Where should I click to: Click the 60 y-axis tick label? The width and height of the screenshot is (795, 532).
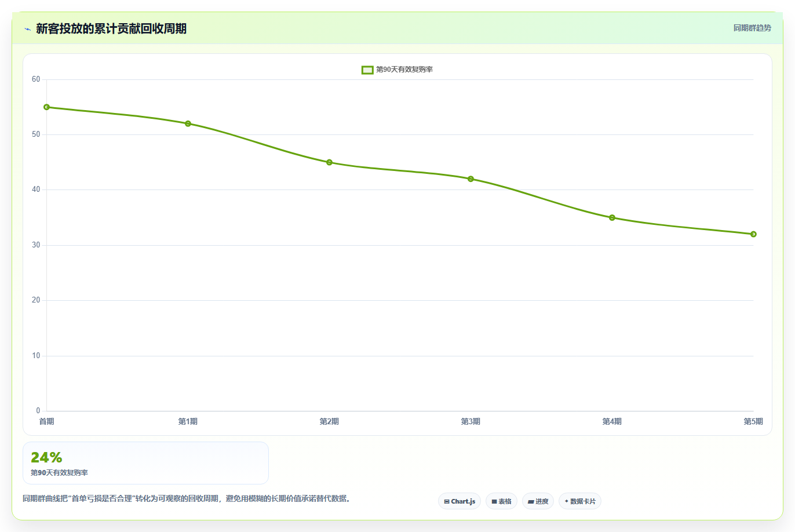36,79
